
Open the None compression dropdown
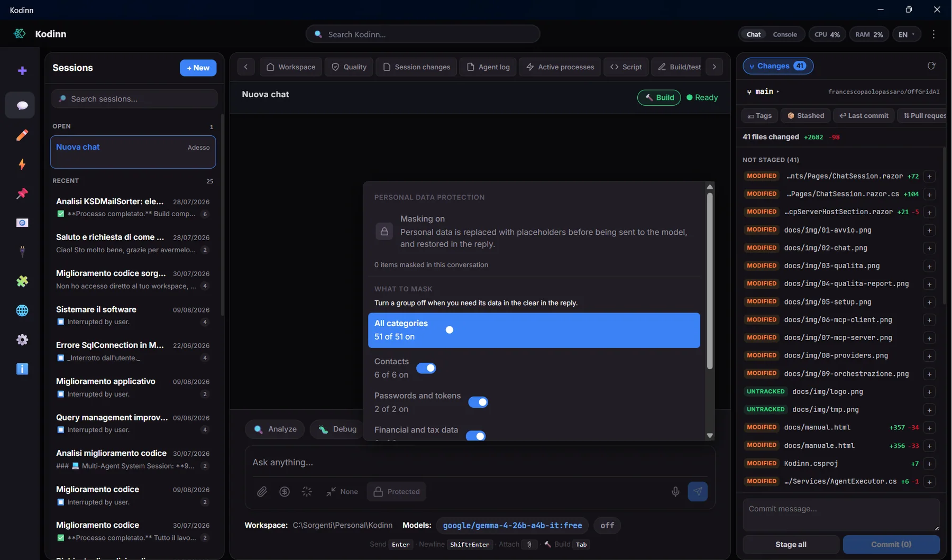[x=342, y=492]
